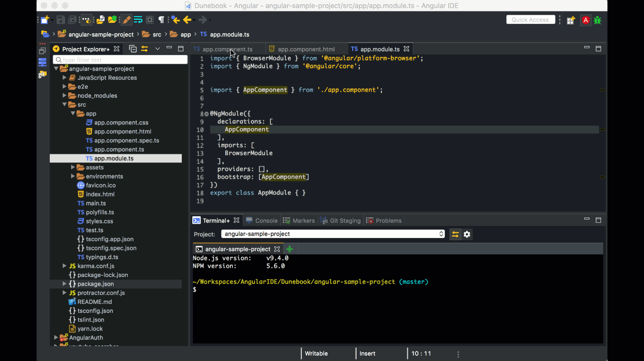The width and height of the screenshot is (644, 361).
Task: Close the angular-sample-project terminal tab
Action: [x=277, y=249]
